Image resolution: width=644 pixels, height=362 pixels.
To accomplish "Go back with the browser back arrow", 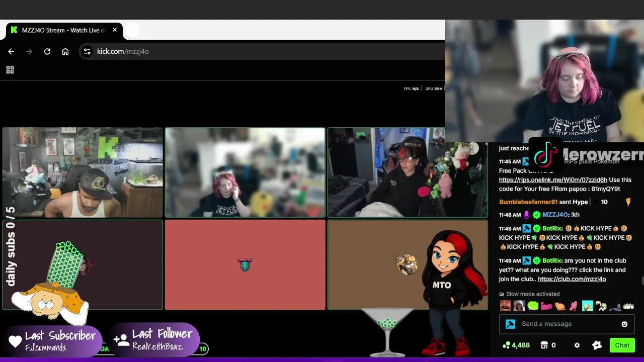I will (x=11, y=51).
